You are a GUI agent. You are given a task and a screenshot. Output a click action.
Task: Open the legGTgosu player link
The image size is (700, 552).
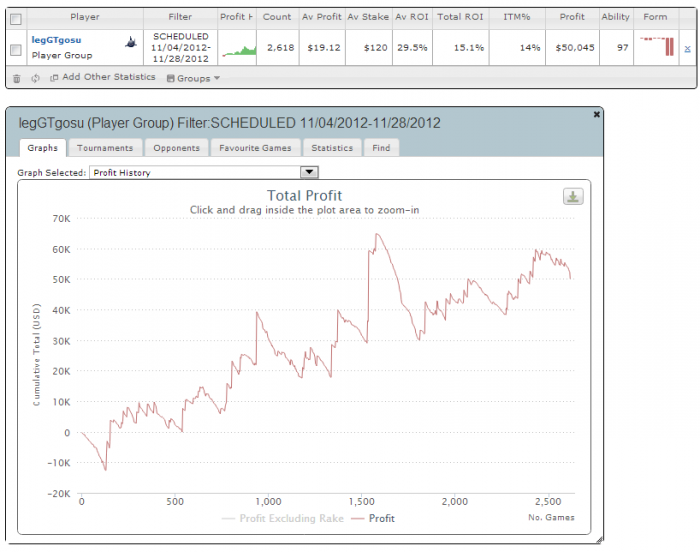tap(56, 40)
